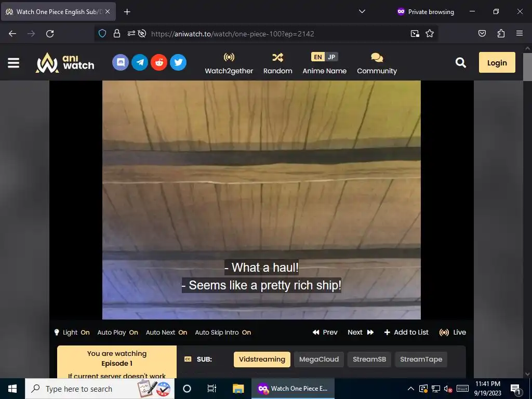Click the Private browsing indicator
The image size is (532, 399).
click(x=425, y=11)
